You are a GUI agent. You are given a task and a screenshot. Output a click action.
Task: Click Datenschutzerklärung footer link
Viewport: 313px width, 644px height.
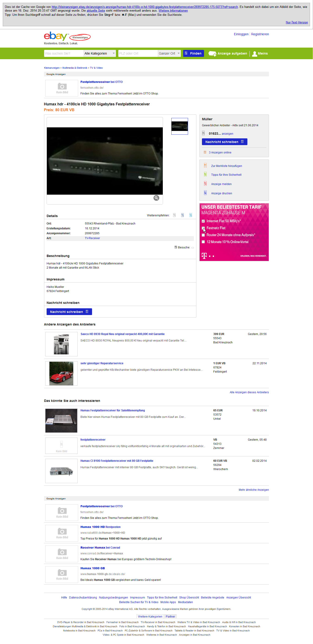(x=83, y=598)
